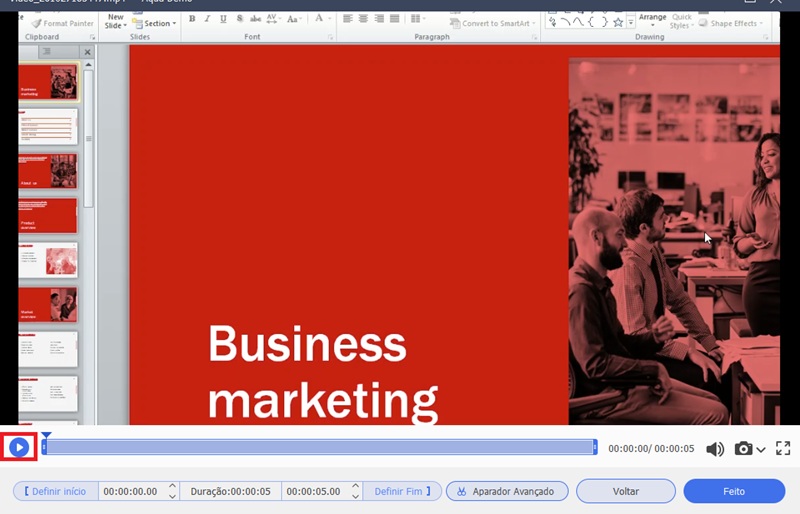Select the Business marketing slide thumbnail
Screen dimensions: 800x514
coord(48,82)
